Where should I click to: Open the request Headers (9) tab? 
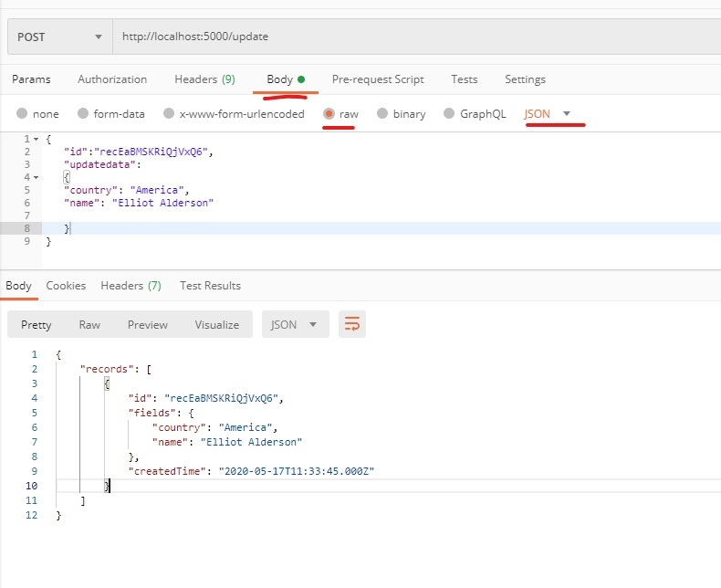click(204, 79)
